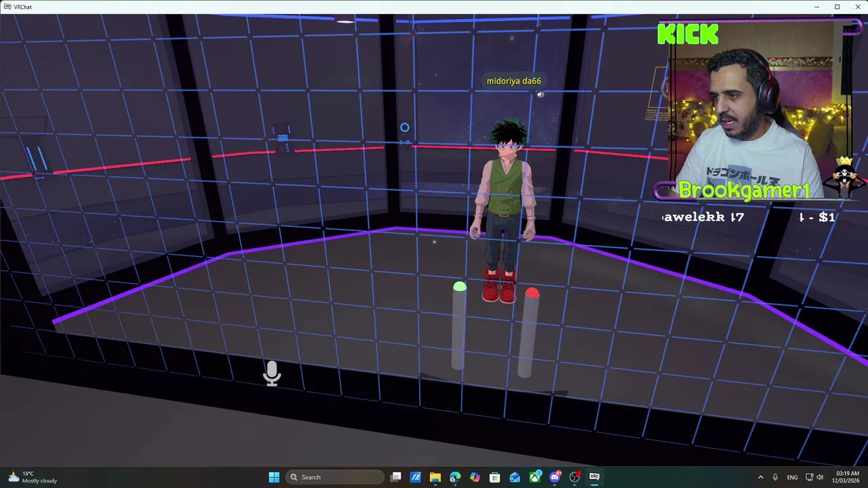Open network settings from the tray
Screen dimensions: 868x488
click(x=808, y=477)
